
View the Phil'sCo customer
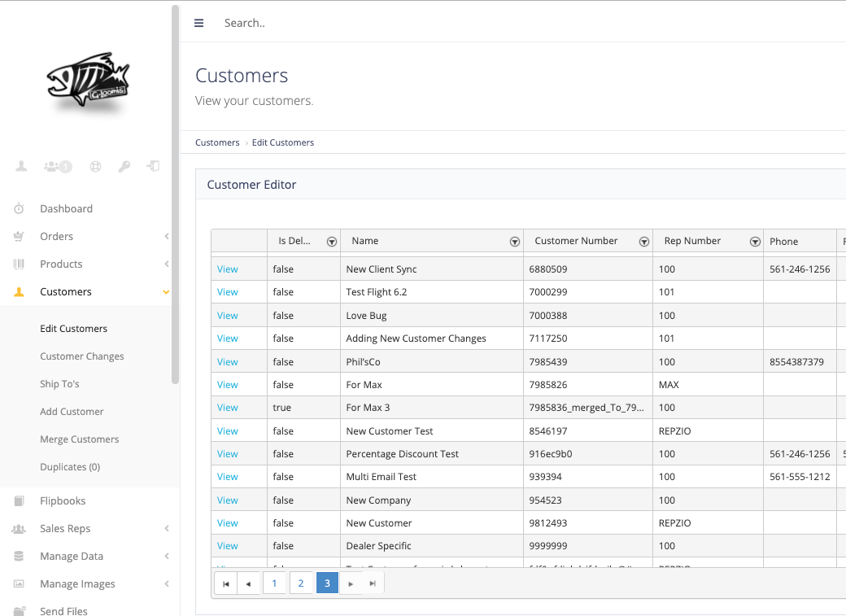227,362
